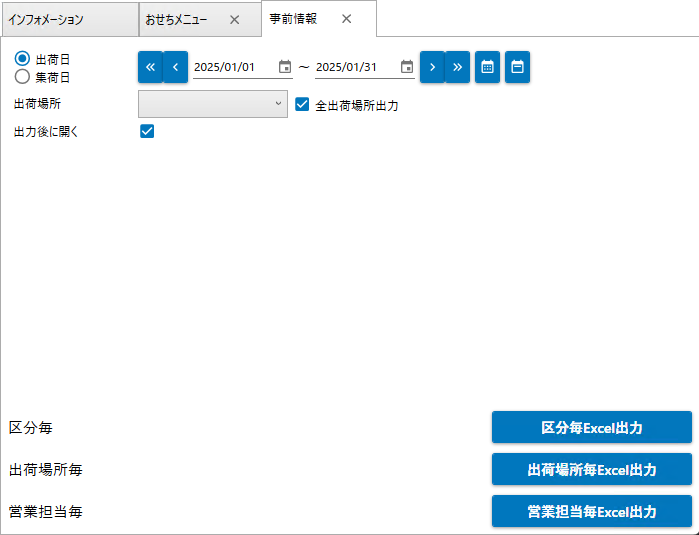The height and width of the screenshot is (535, 699).
Task: Click the 区分毎 label text
Action: pyautogui.click(x=31, y=428)
